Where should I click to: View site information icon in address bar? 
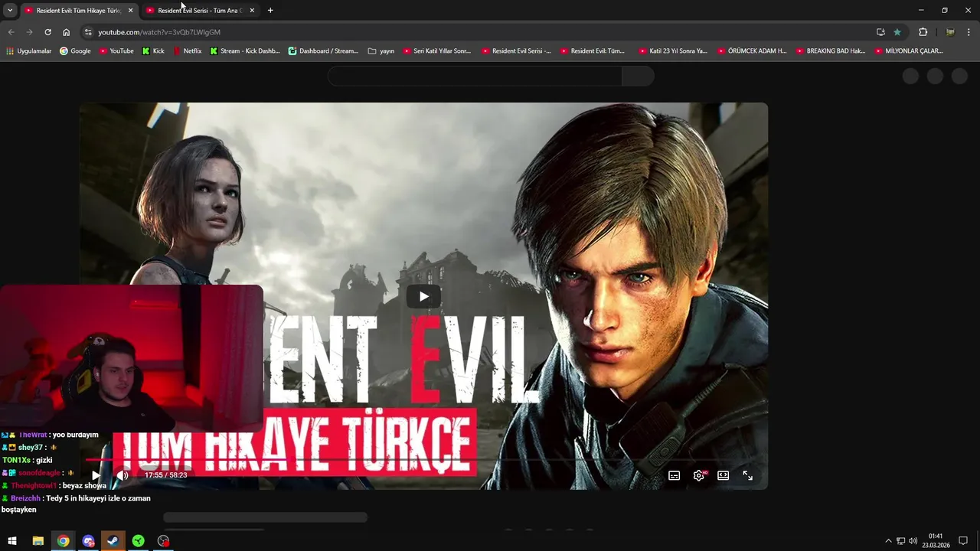click(x=88, y=32)
